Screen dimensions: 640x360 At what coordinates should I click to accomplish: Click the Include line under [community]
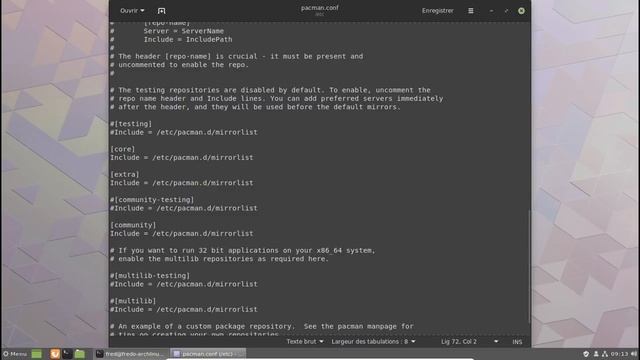[182, 233]
